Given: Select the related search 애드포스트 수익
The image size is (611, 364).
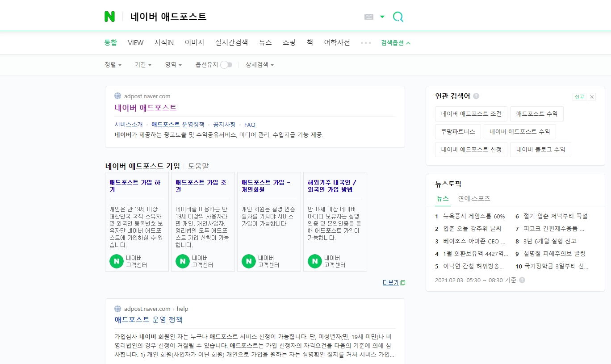Looking at the screenshot, I should tap(537, 114).
